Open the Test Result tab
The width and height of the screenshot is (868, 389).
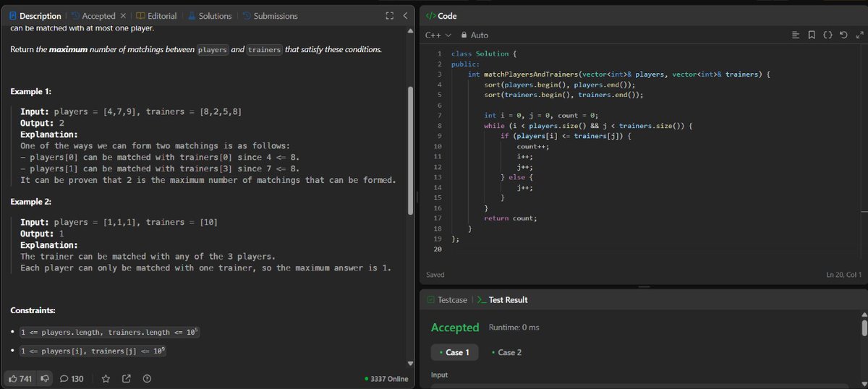502,300
